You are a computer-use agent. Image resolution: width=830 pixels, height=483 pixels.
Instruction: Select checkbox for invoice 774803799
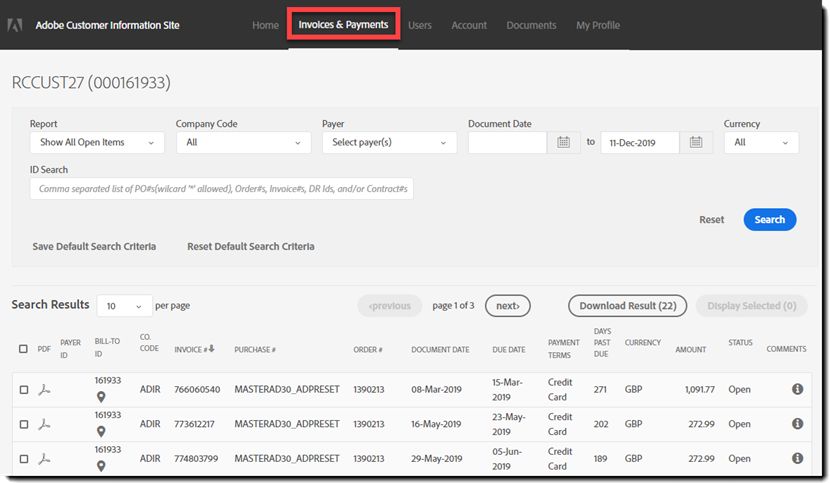(x=24, y=459)
